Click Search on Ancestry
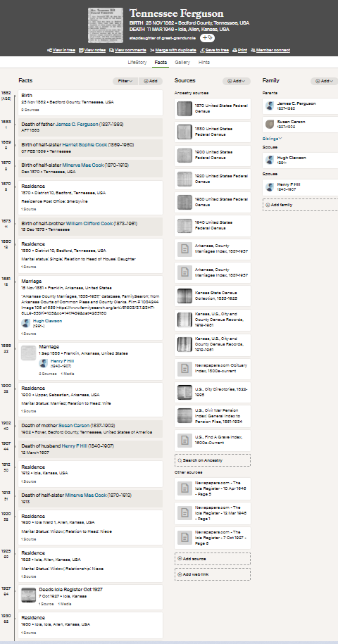338x644 pixels. point(213,460)
